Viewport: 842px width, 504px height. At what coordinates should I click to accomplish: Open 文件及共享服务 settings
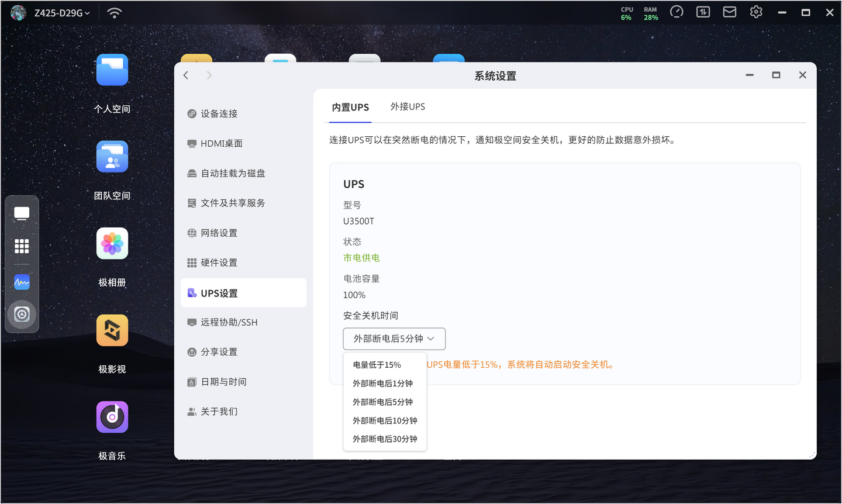pyautogui.click(x=243, y=203)
